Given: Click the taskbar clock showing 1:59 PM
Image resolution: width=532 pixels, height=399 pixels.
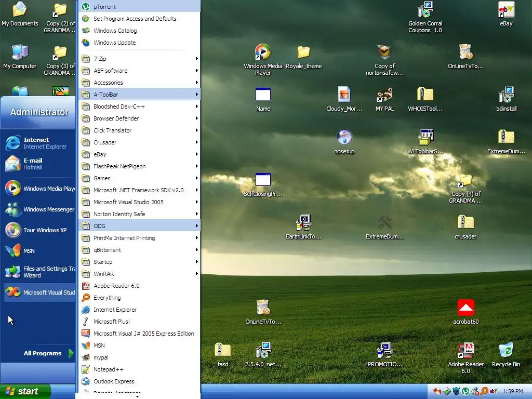Looking at the screenshot, I should click(x=513, y=391).
